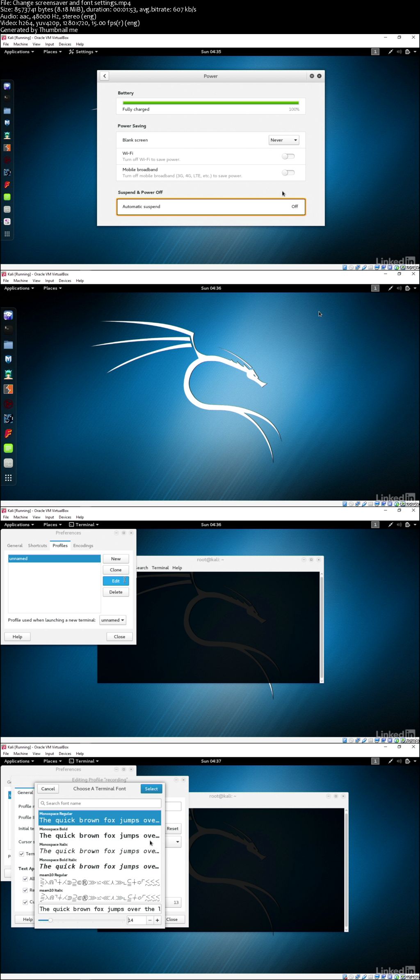Open VirtualBox Machine menu in empty desktop frame

[x=21, y=281]
